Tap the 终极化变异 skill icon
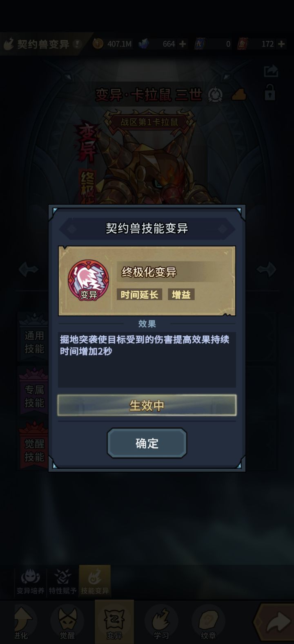Image resolution: width=294 pixels, height=644 pixels. (88, 280)
